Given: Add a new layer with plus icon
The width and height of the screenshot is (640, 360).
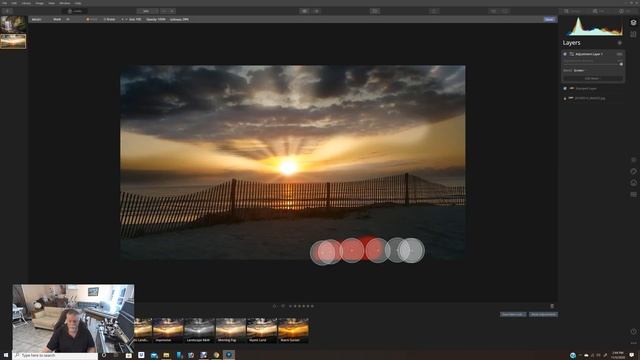Looking at the screenshot, I should 620,43.
